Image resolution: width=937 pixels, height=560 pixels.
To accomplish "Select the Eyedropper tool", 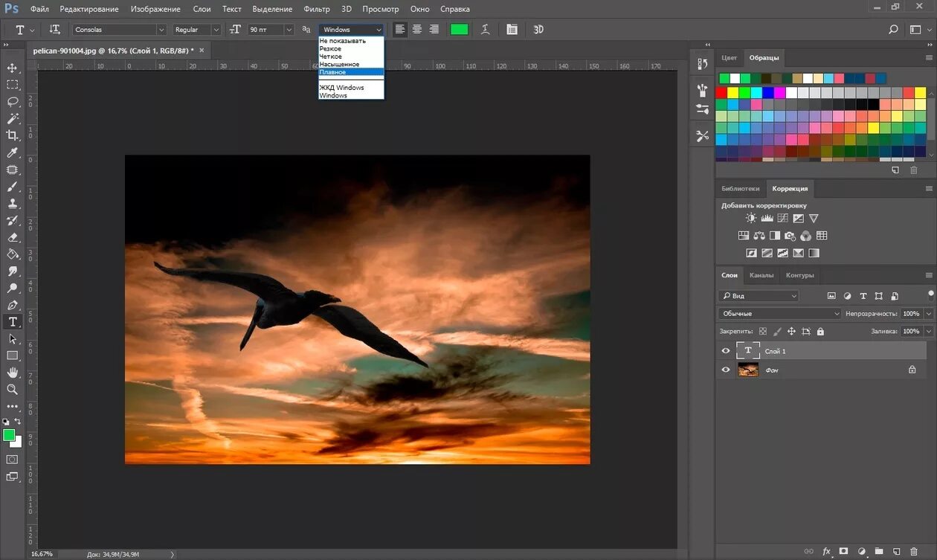I will pos(12,152).
